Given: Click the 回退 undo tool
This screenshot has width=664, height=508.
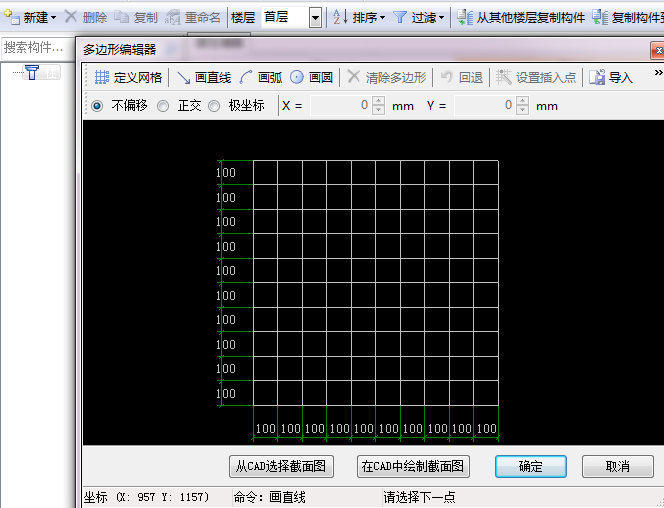Looking at the screenshot, I should coord(462,77).
